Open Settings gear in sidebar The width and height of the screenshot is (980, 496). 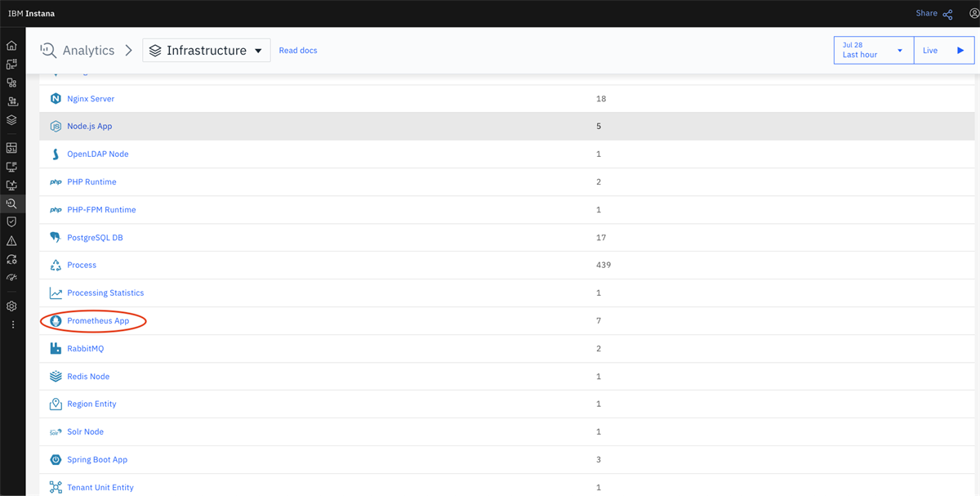click(11, 306)
